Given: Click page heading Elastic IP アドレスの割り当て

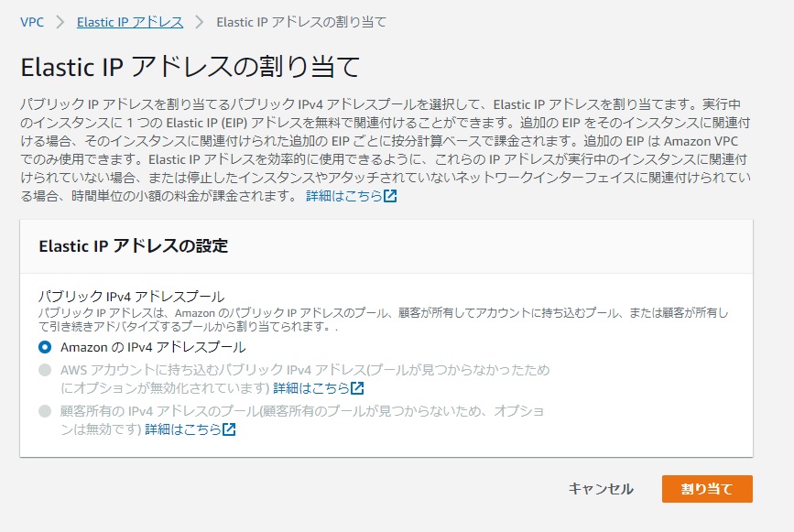Looking at the screenshot, I should [x=190, y=67].
